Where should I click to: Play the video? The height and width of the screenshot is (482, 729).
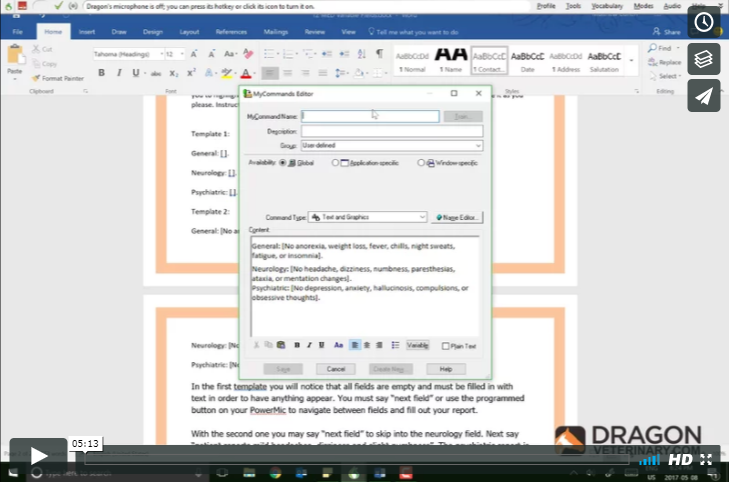[39, 456]
